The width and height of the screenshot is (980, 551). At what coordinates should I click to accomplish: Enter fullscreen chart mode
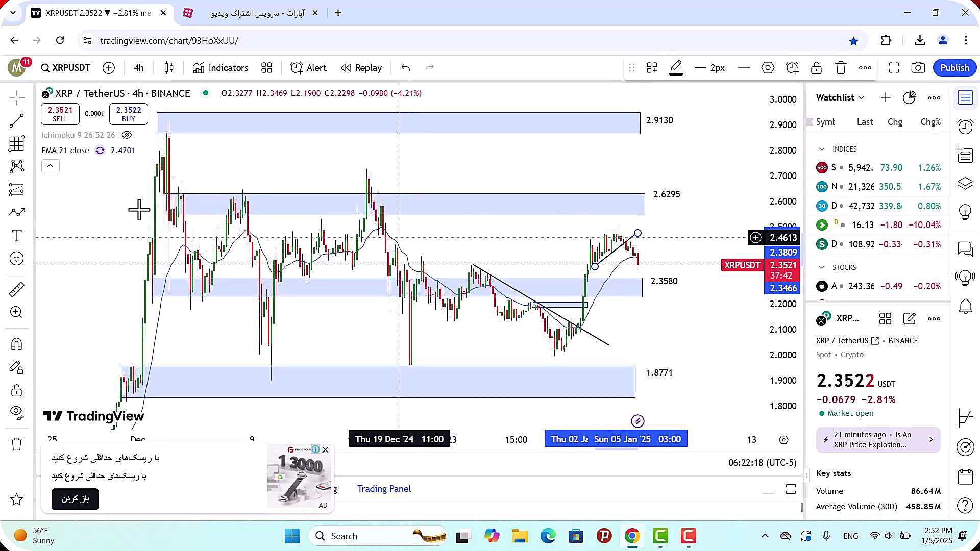[x=894, y=68]
